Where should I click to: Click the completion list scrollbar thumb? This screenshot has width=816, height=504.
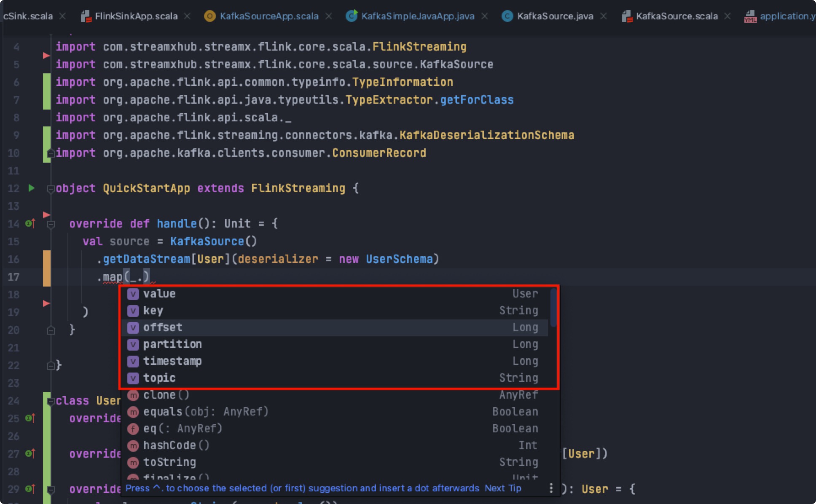(x=553, y=308)
